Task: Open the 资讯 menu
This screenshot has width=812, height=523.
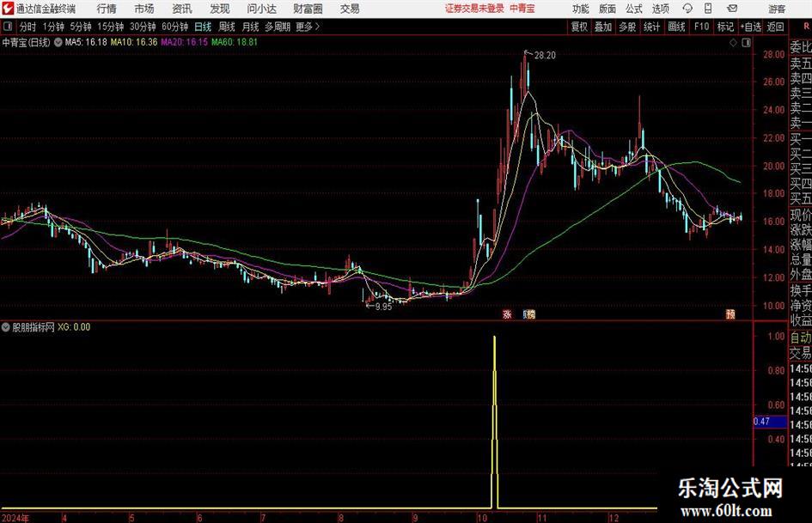Action: point(182,9)
